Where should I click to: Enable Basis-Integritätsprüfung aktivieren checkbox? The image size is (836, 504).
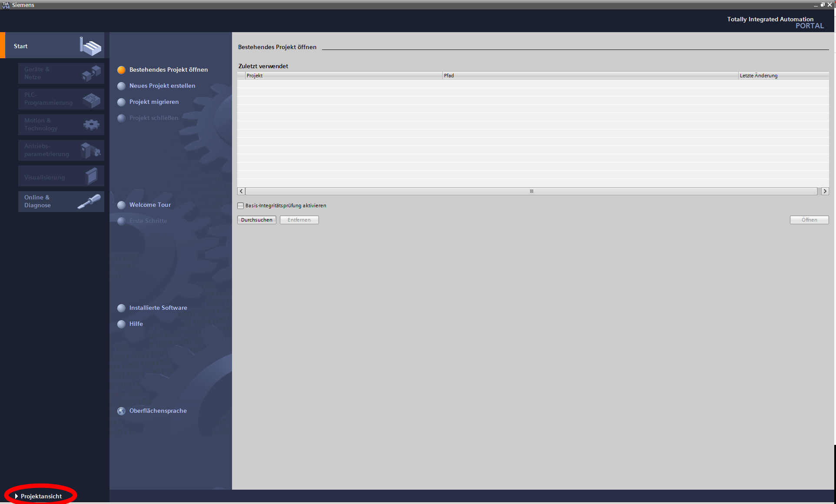tap(241, 206)
